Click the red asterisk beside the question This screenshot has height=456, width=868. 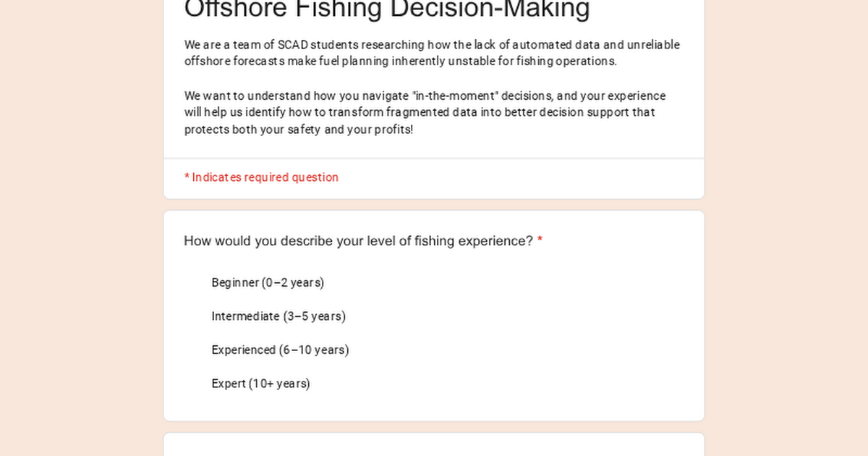click(x=540, y=241)
